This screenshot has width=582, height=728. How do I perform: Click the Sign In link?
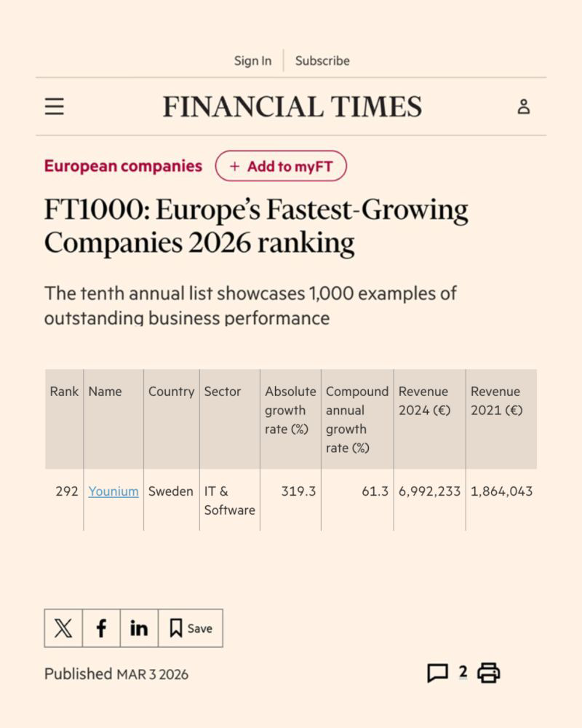click(252, 60)
